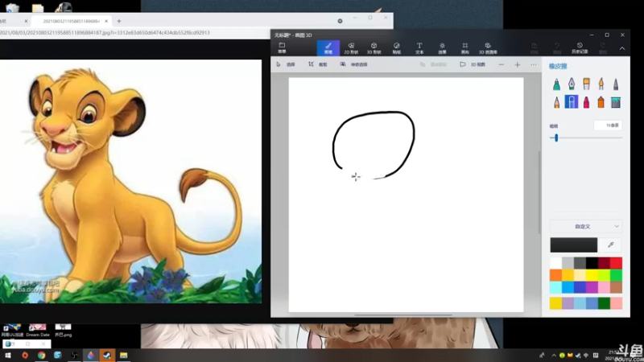Click the thickness value input field

(608, 125)
